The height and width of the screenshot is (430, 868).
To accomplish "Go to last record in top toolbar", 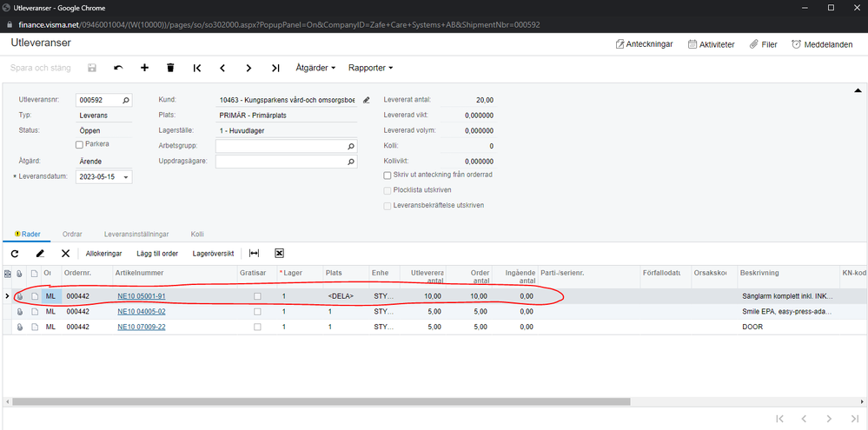I will (x=275, y=68).
